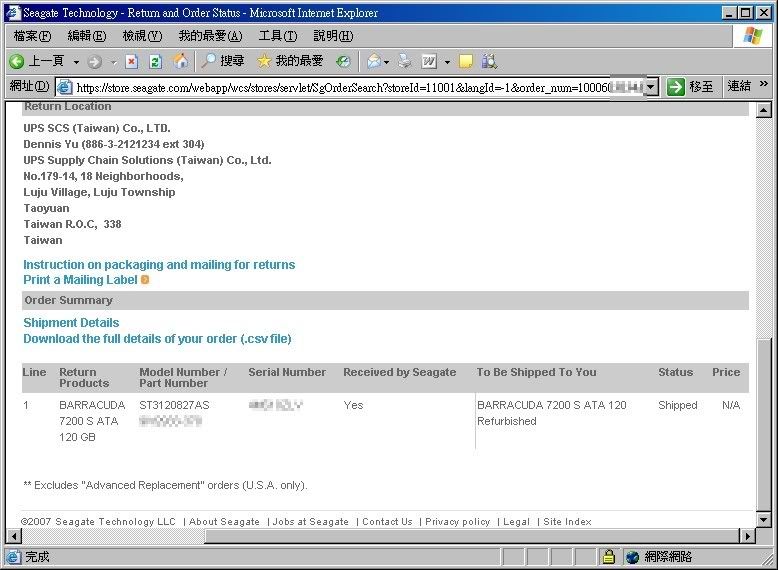
Task: Click the padlock security icon in status bar
Action: [x=608, y=557]
